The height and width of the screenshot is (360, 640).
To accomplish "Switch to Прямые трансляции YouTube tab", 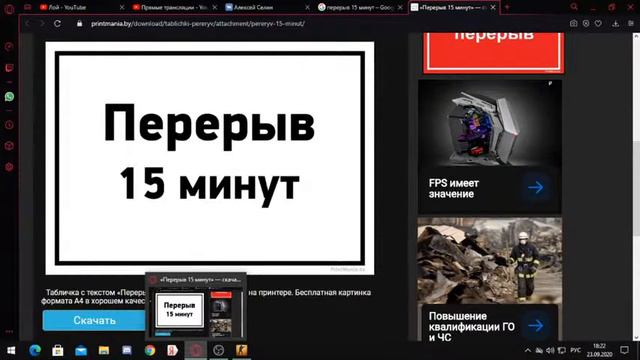I will click(175, 7).
